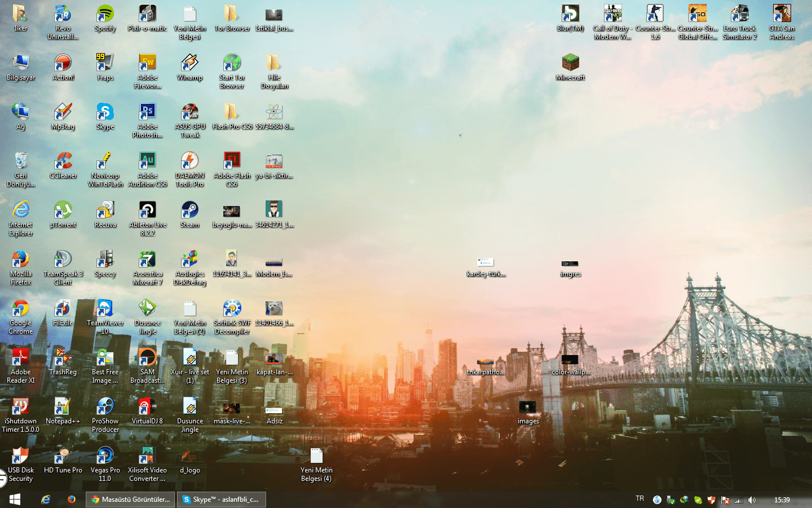Open the TeamViewer 10 shortcut

pyautogui.click(x=105, y=317)
